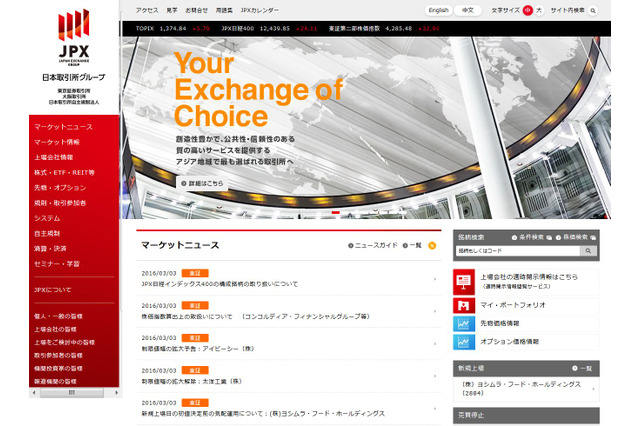Open セミナー・学習 in red sidebar

point(57,264)
